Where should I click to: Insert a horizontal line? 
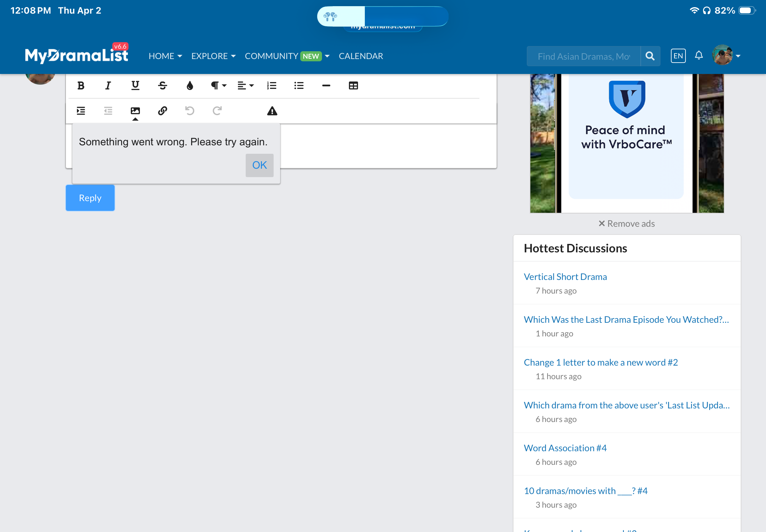326,86
